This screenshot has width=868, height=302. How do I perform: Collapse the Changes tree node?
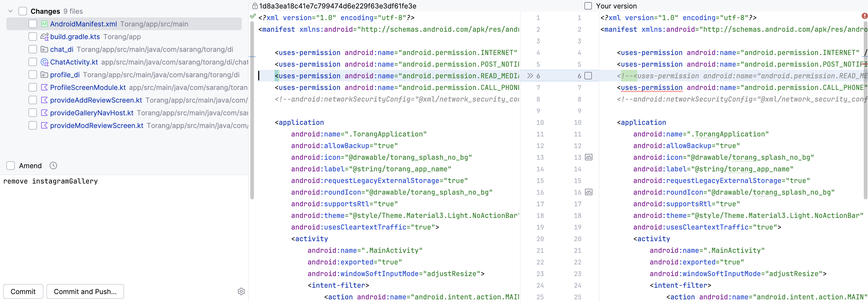pyautogui.click(x=11, y=11)
